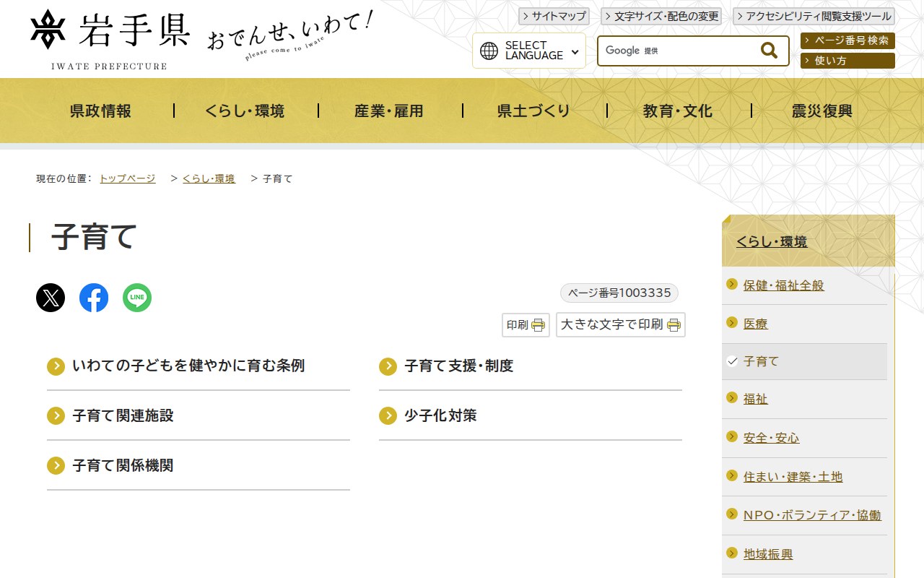Open sidebar link NPO・ボランティア・協働
The image size is (924, 578).
(x=813, y=515)
